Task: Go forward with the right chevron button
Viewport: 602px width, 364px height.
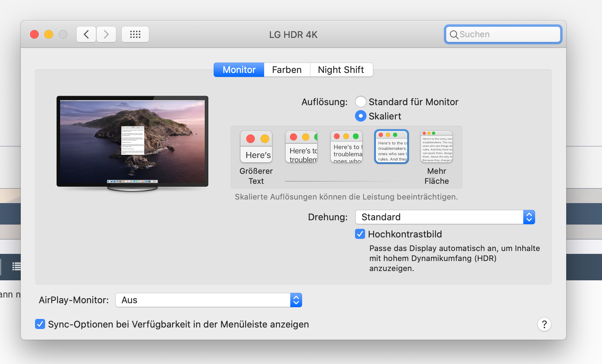Action: click(x=106, y=34)
